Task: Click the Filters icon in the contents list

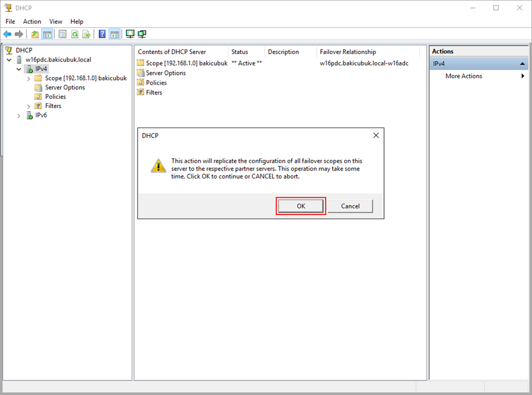Action: [x=140, y=92]
